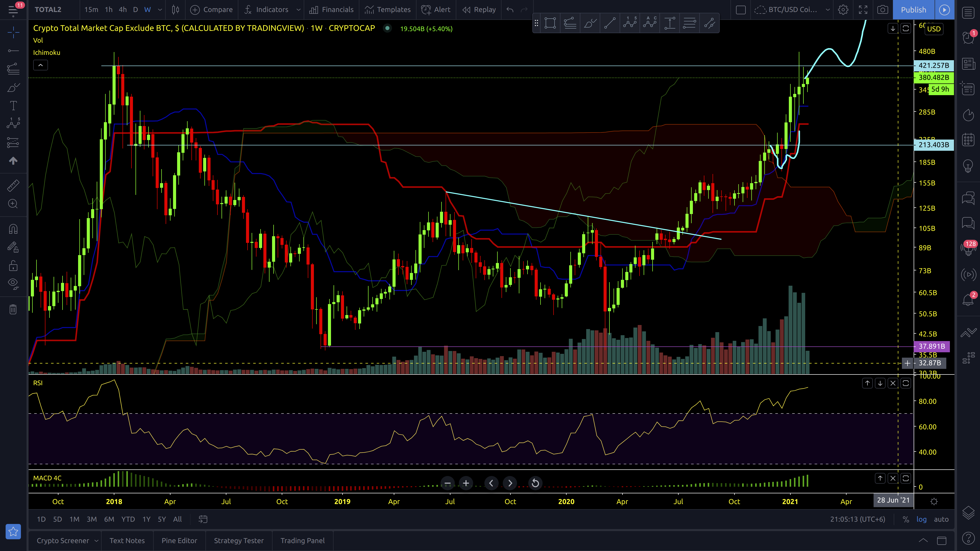The height and width of the screenshot is (551, 980).
Task: Open the USD currency selector
Action: click(934, 29)
